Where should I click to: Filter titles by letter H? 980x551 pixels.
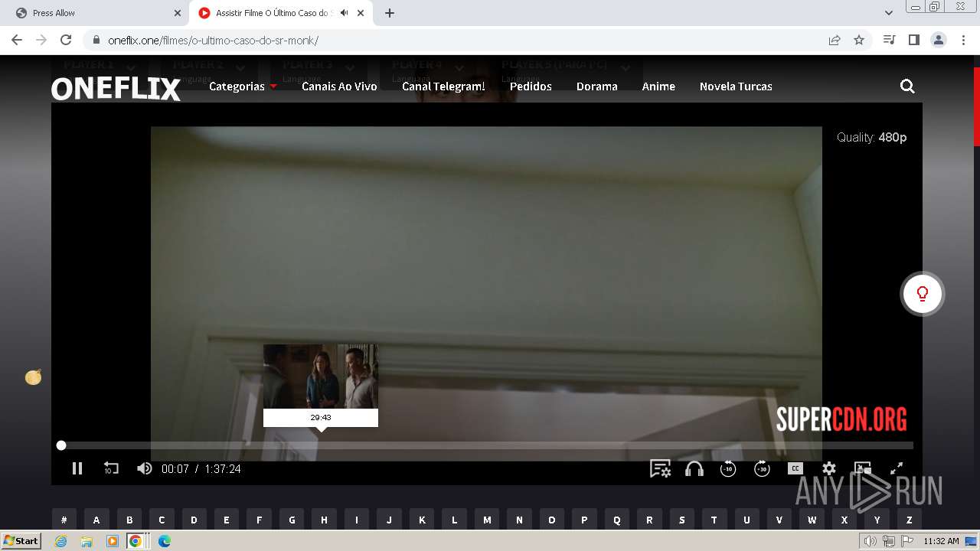click(324, 520)
